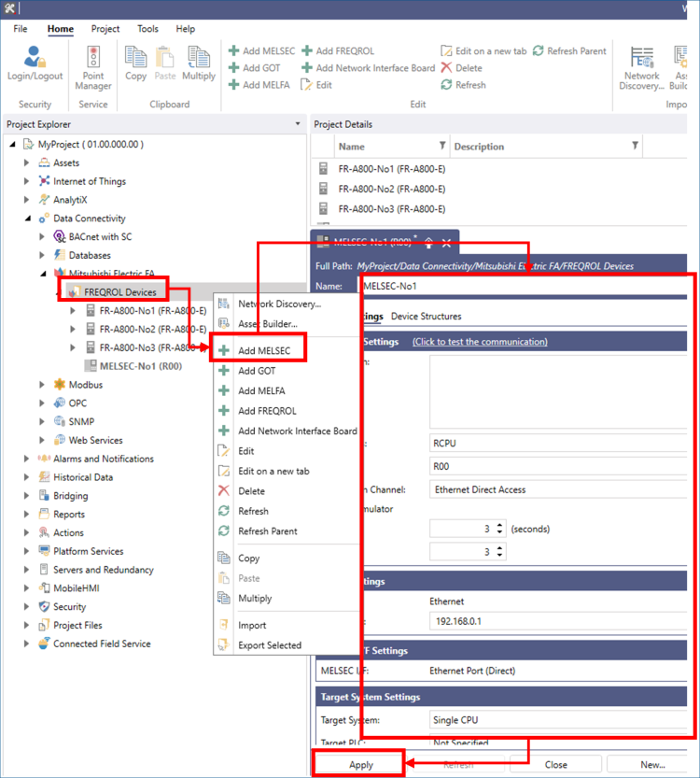Screen dimensions: 700x778
Task: Select Connected Field Service node
Action: click(102, 644)
